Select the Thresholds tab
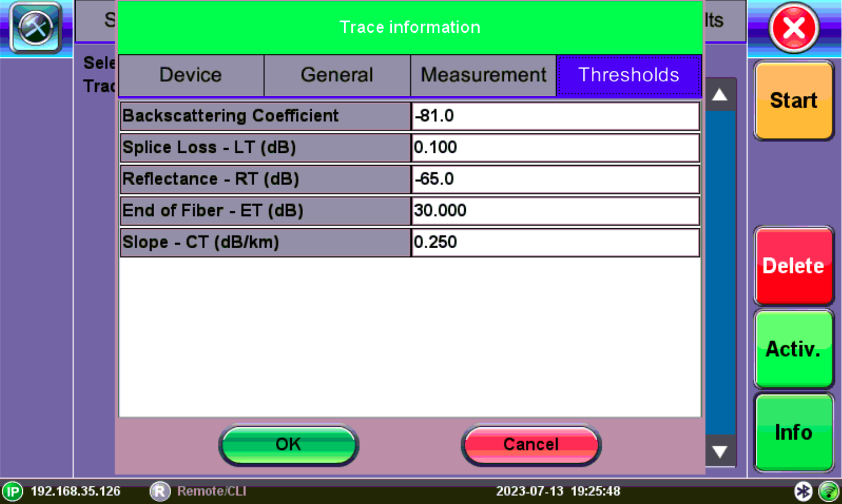Image resolution: width=842 pixels, height=504 pixels. click(x=629, y=76)
